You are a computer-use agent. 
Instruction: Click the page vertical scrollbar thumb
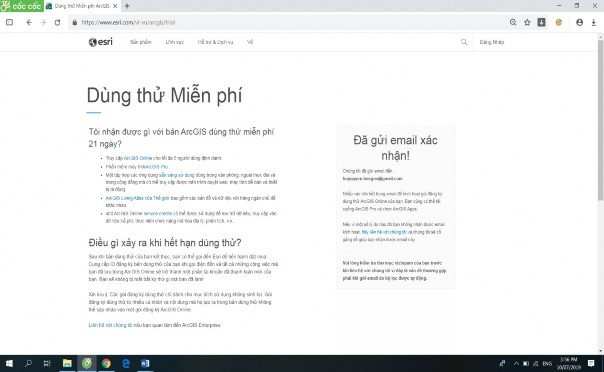(x=601, y=119)
